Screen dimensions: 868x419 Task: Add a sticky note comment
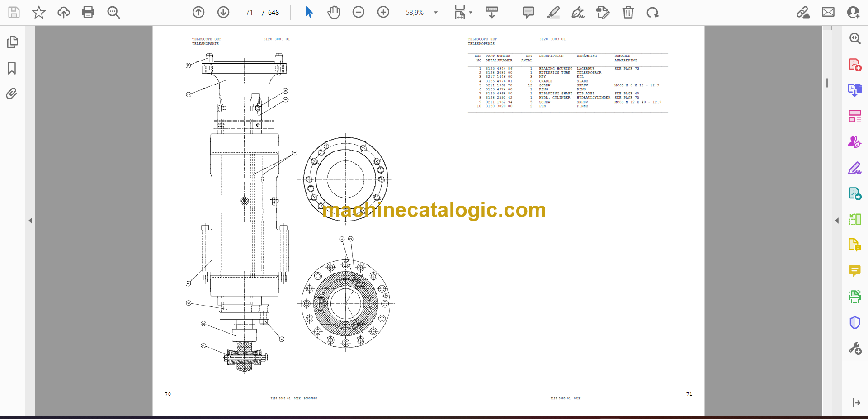(x=528, y=12)
